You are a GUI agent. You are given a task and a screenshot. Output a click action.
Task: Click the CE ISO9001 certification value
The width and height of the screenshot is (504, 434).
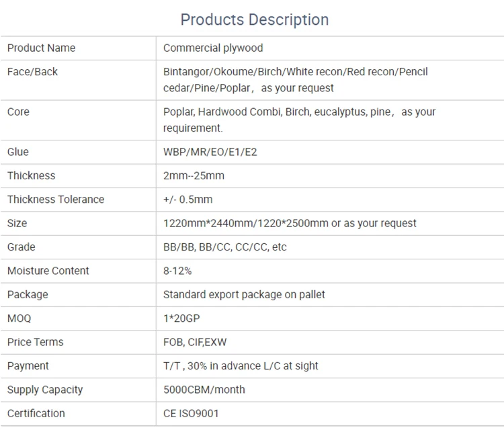191,413
